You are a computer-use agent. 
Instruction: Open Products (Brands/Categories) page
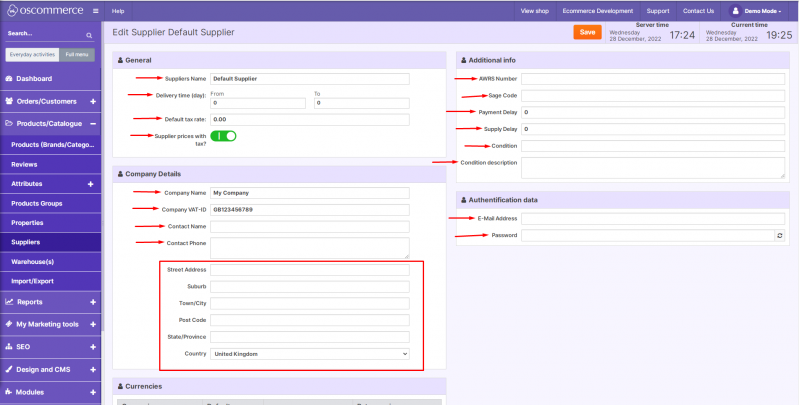[x=51, y=145]
